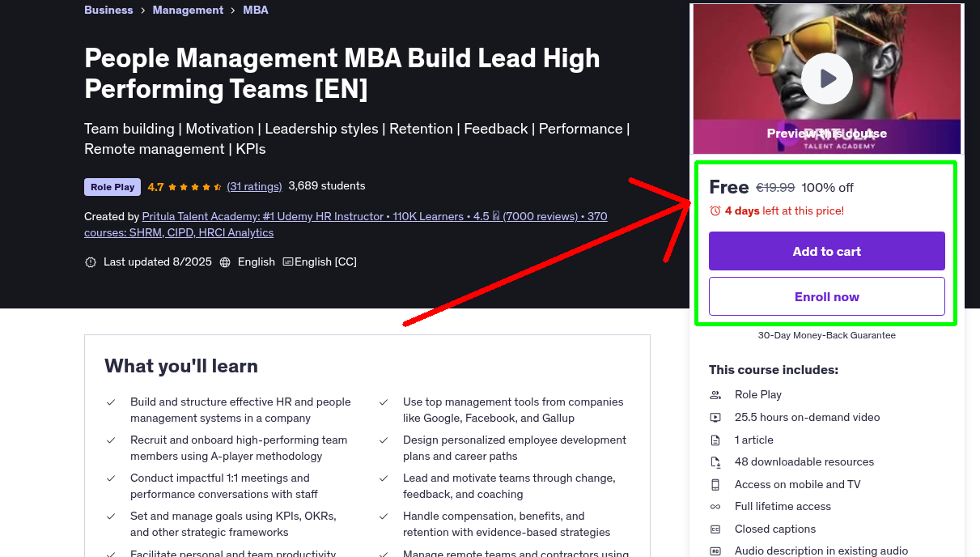This screenshot has height=557, width=980.
Task: Click the 1 article text
Action: (754, 440)
